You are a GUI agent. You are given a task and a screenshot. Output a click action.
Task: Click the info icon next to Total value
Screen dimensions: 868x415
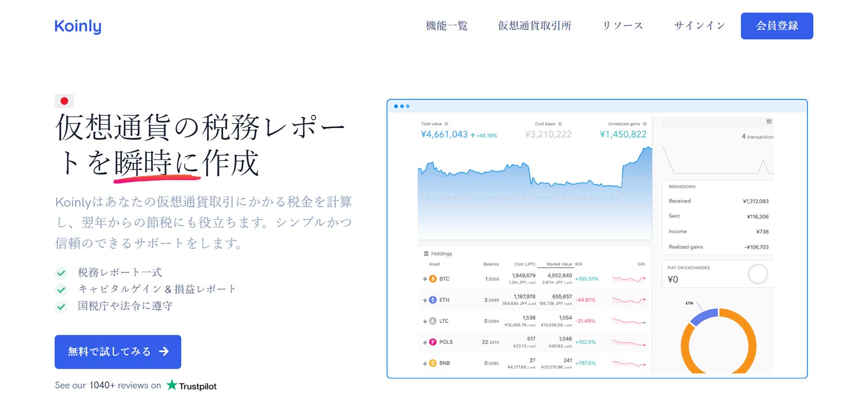(x=446, y=124)
